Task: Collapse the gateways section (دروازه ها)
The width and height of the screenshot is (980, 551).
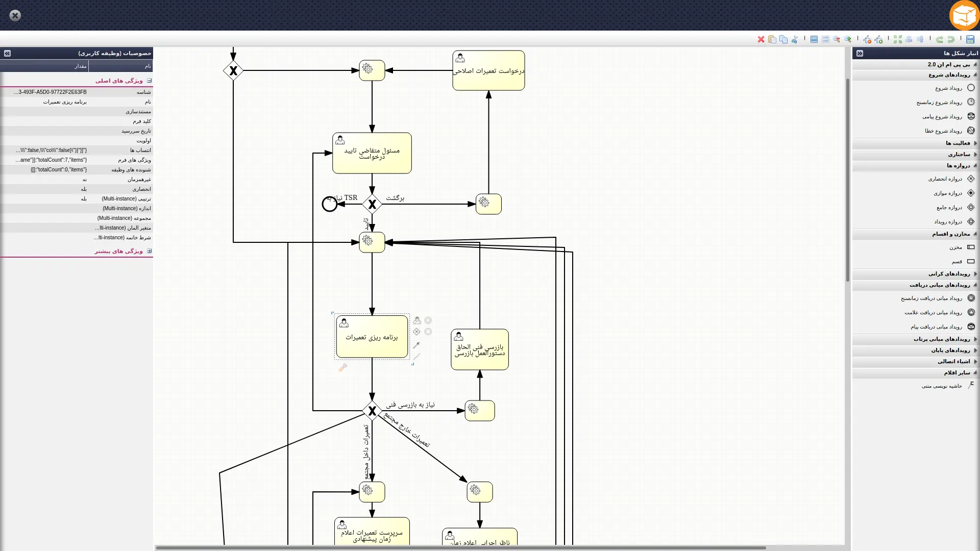Action: 958,165
